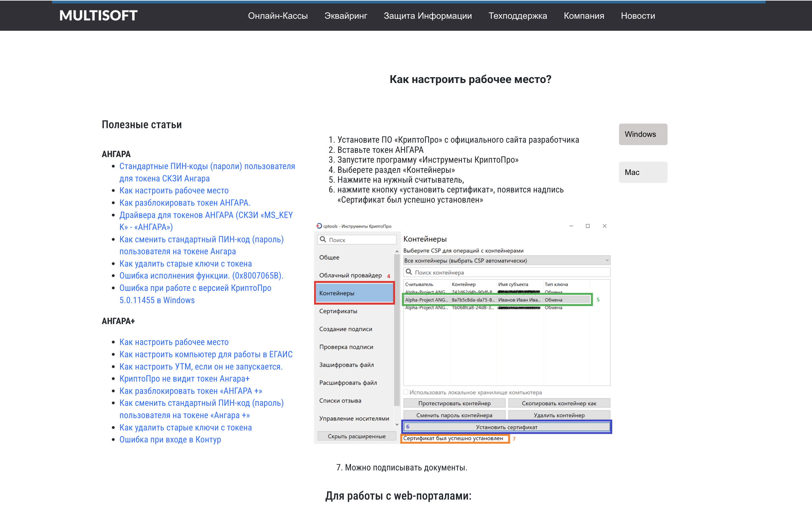Open Ошибка при входе в Контур link
The width and height of the screenshot is (812, 511).
coord(170,440)
